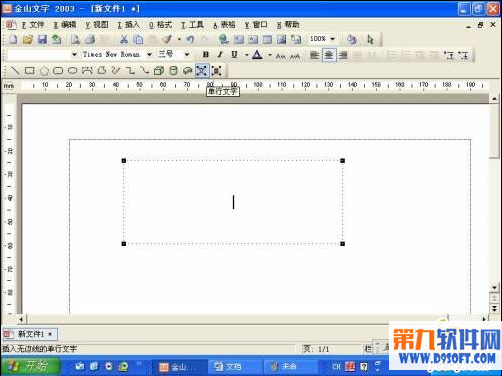Save the document with the floppy icon
The width and height of the screenshot is (502, 376).
(42, 39)
